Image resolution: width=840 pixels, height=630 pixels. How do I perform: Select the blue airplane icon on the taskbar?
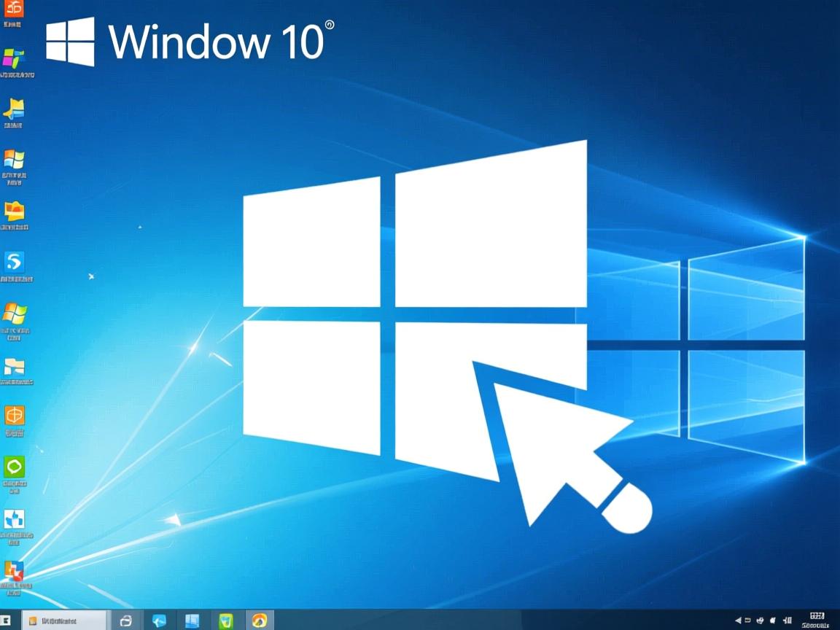159,619
